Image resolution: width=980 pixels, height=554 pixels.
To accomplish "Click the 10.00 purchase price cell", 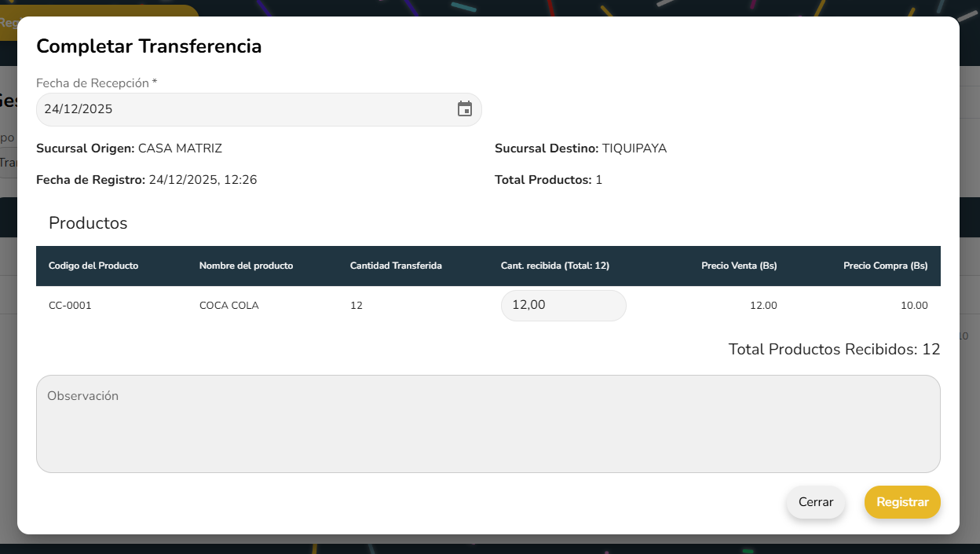I will coord(913,306).
